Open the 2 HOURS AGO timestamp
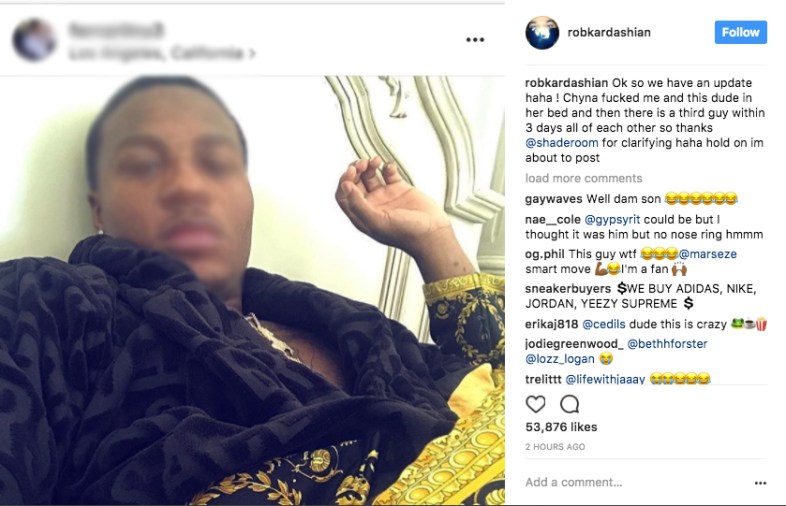786x506 pixels. pyautogui.click(x=555, y=447)
